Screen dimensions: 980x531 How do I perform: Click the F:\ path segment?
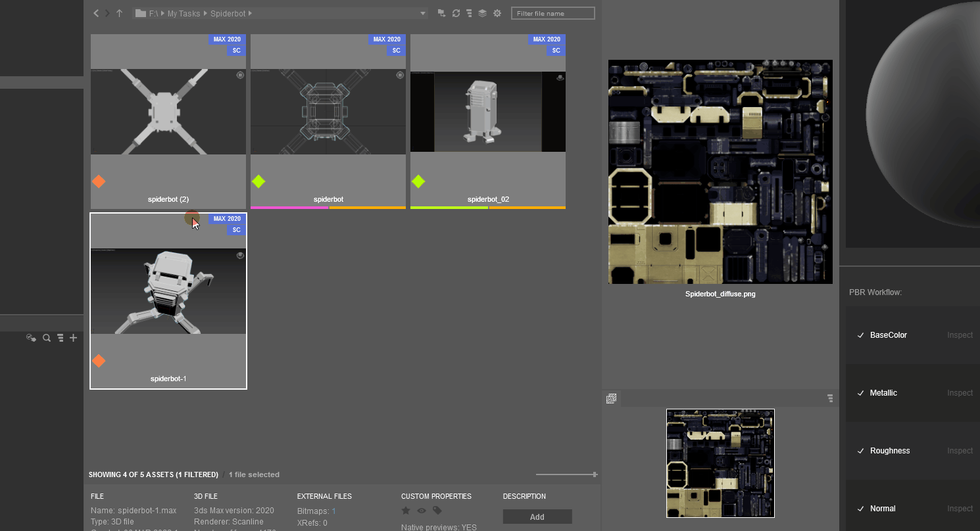153,14
